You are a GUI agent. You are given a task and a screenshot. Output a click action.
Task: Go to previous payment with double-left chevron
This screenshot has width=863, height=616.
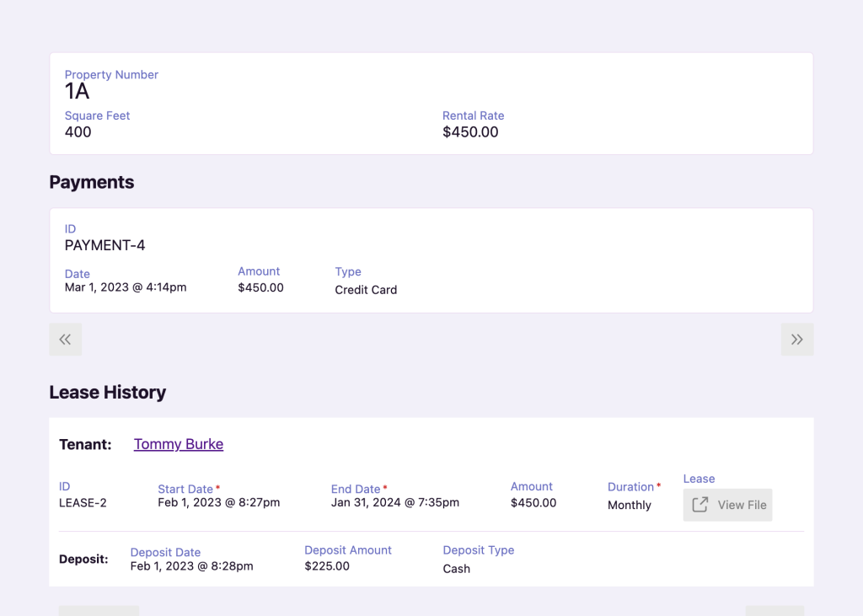66,339
